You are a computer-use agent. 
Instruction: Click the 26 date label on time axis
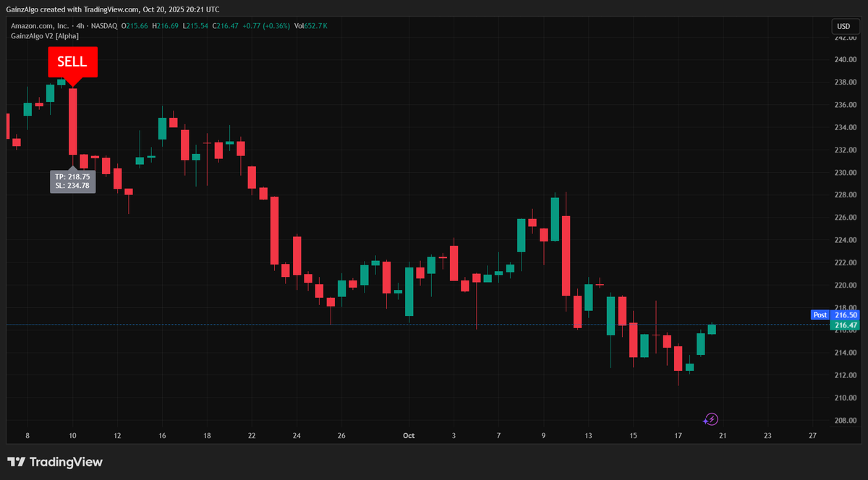coord(341,436)
